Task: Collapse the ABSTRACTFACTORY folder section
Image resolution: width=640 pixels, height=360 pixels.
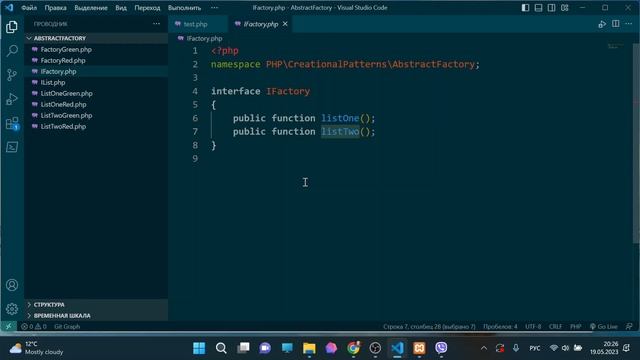Action: click(96, 38)
